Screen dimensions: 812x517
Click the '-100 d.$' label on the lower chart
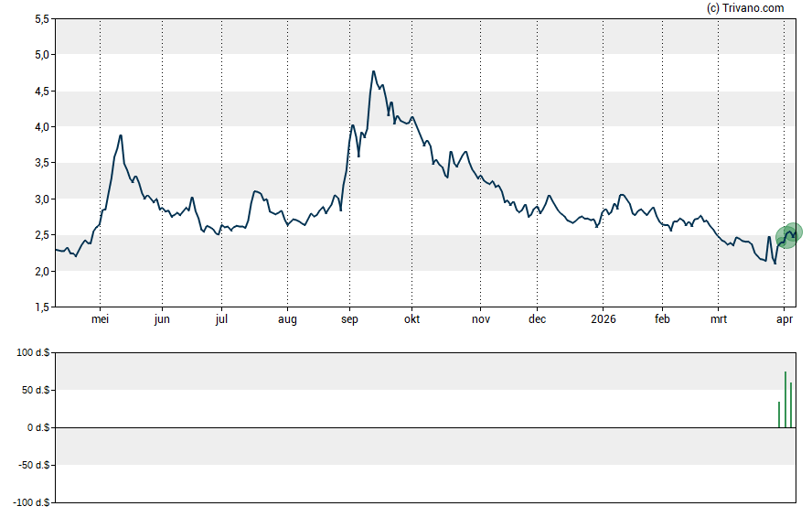click(29, 502)
